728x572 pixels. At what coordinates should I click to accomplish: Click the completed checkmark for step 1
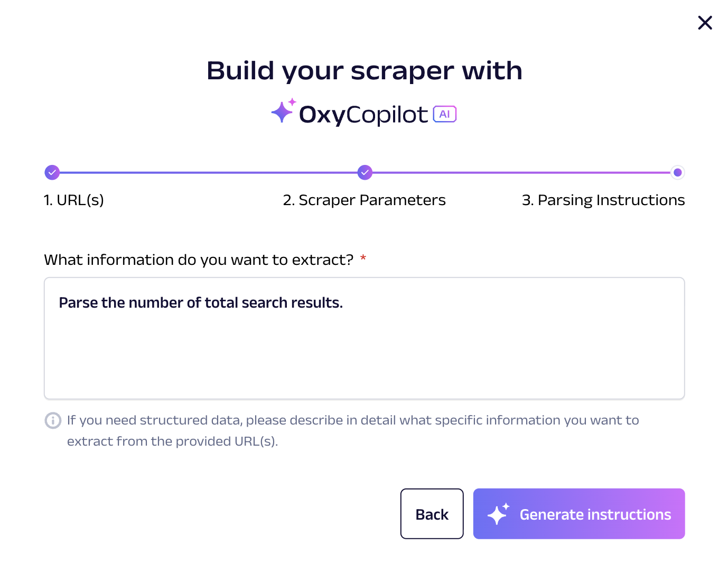pyautogui.click(x=52, y=172)
